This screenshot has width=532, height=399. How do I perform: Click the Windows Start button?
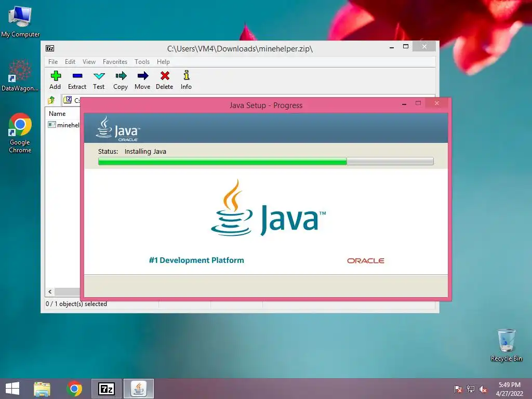(x=12, y=389)
